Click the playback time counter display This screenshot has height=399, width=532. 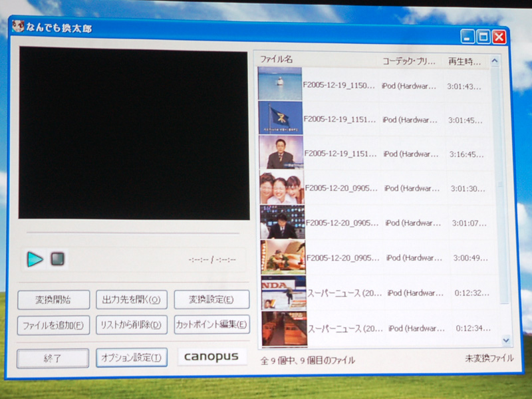(212, 260)
